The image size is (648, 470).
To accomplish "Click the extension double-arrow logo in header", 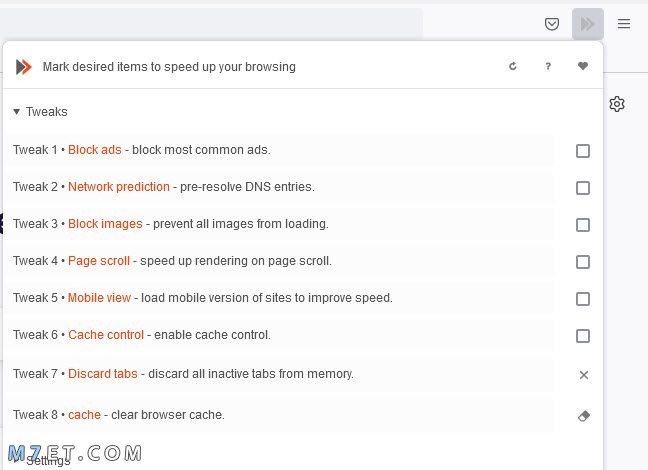I will (x=24, y=67).
